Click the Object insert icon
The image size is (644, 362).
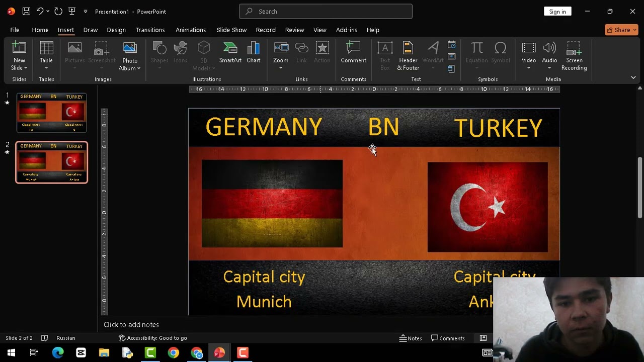click(x=451, y=68)
